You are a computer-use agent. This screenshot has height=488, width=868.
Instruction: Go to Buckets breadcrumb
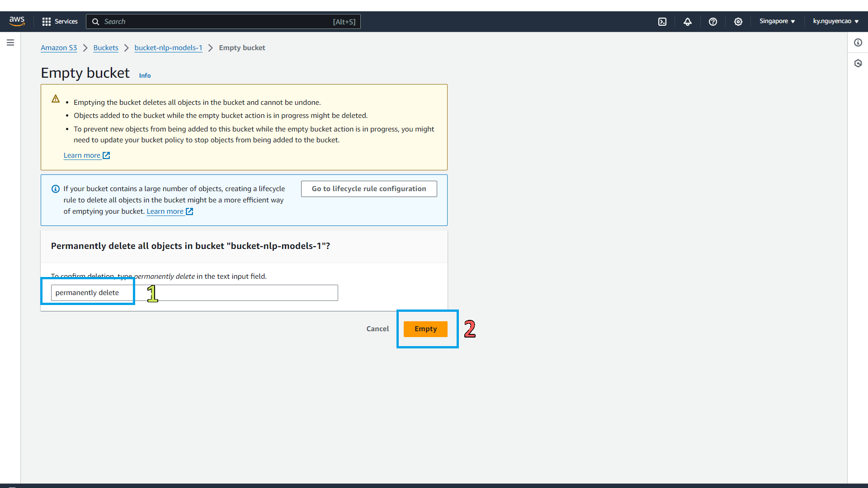click(x=106, y=48)
